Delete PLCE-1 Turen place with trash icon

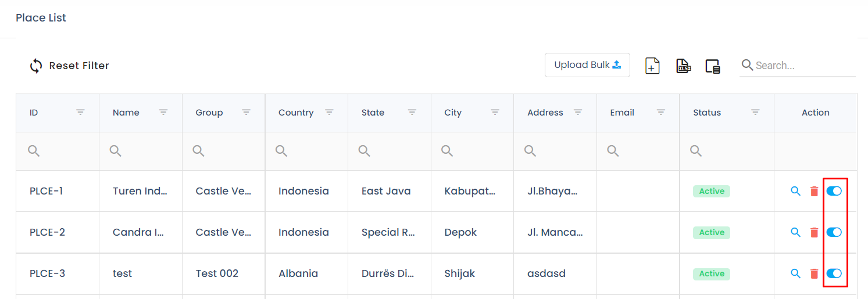814,191
